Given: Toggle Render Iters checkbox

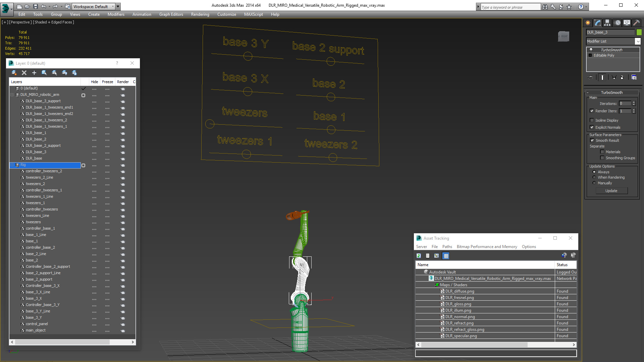Looking at the screenshot, I should [592, 111].
